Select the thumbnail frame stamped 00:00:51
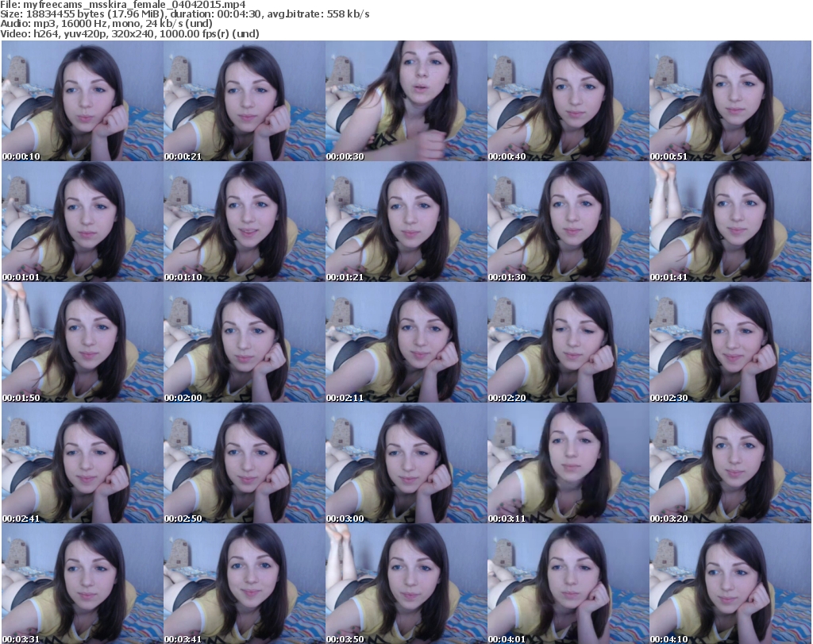Screen dimensions: 813x644 coord(730,101)
